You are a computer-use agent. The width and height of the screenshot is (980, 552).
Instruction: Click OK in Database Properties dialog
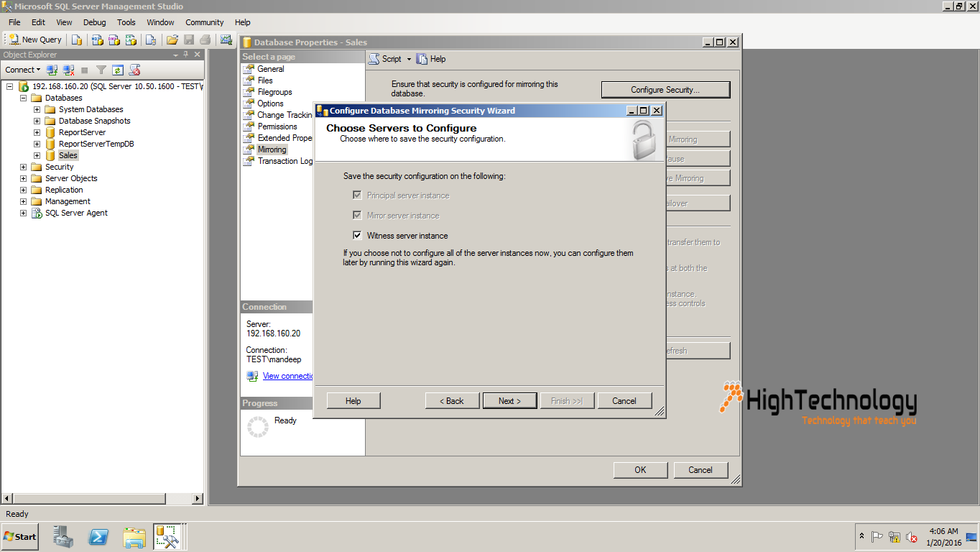click(x=640, y=470)
